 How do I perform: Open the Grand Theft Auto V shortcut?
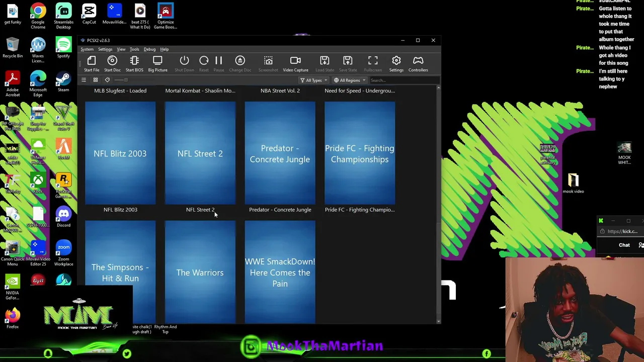click(x=63, y=118)
